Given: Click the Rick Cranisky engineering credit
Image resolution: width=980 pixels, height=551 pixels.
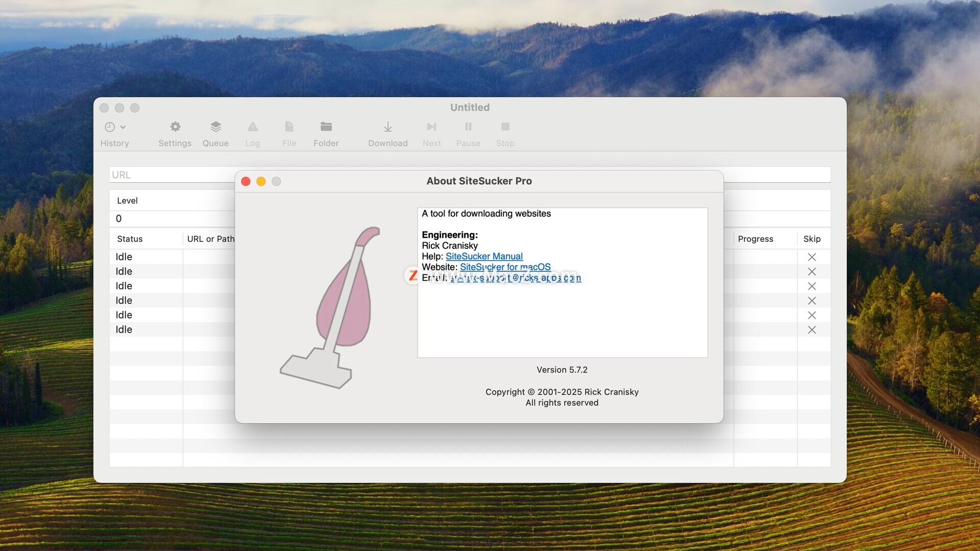Looking at the screenshot, I should 450,245.
